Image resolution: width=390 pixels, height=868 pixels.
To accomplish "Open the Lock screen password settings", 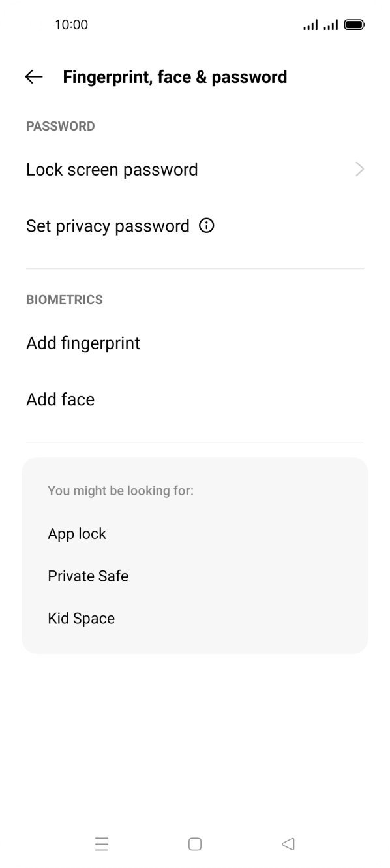I will 112,169.
